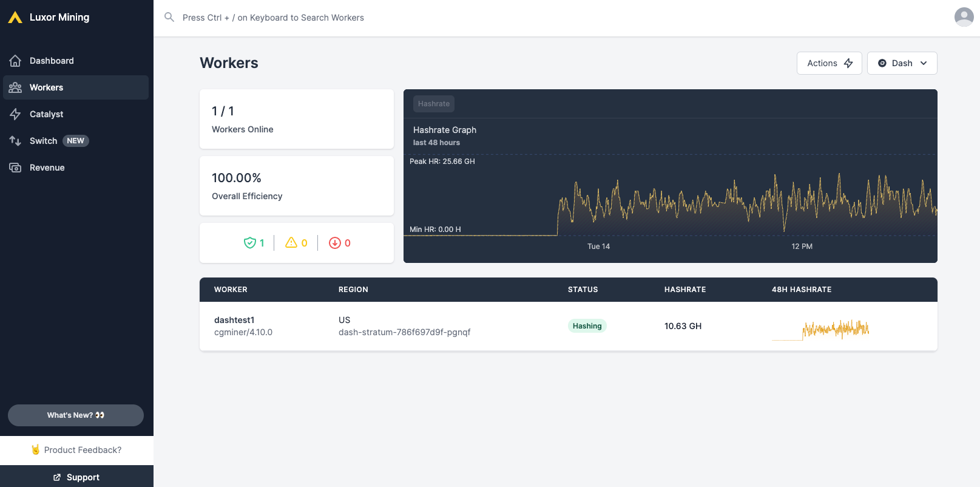Select Workers in the sidebar

[x=76, y=87]
